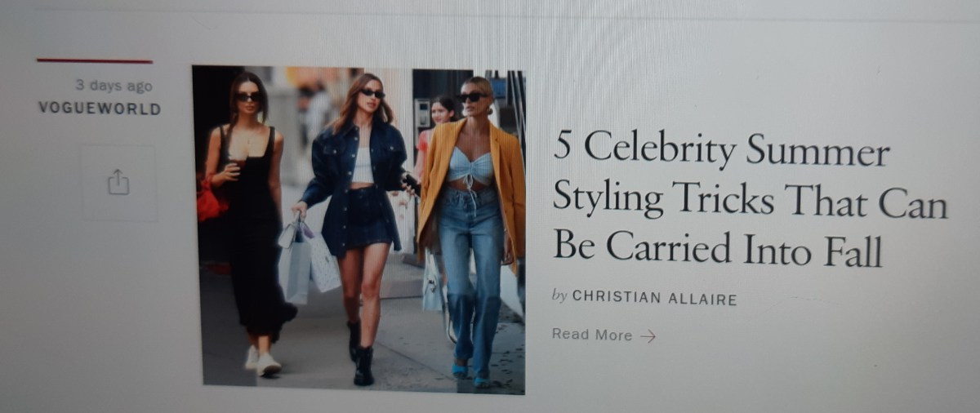Click the '3 days ago' timestamp
Screen dimensions: 980x413
(114, 86)
